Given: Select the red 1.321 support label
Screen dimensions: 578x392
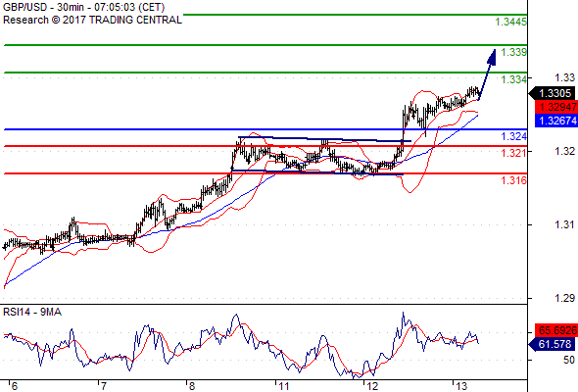Looking at the screenshot, I should pyautogui.click(x=514, y=153).
